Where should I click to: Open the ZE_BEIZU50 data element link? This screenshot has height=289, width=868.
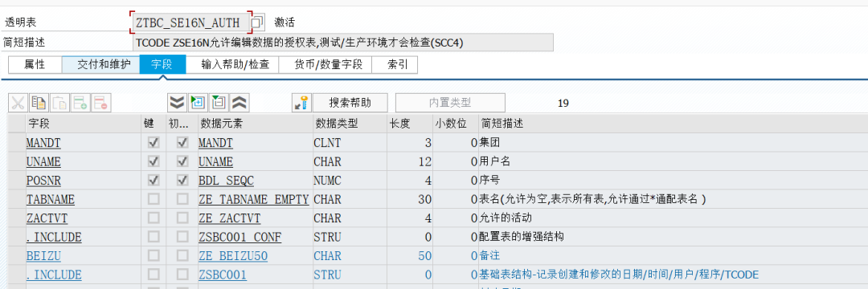[233, 256]
